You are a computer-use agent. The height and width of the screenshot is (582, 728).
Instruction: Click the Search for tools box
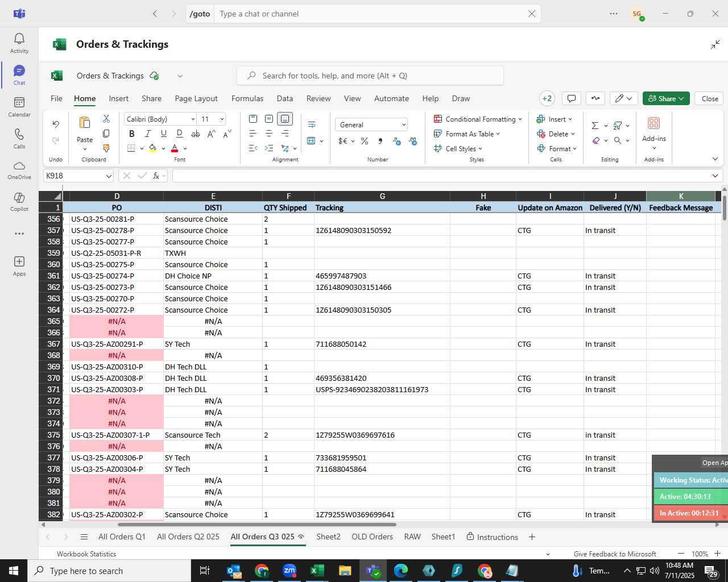[x=370, y=76]
